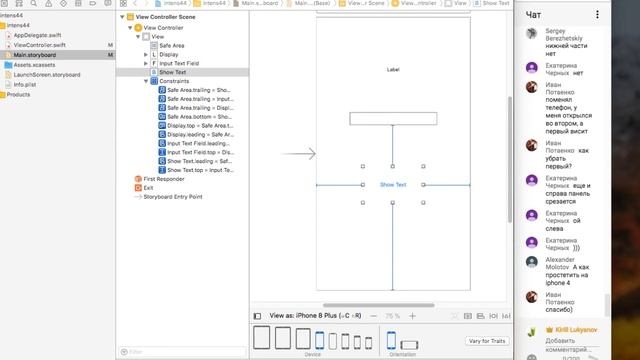Go back with the jump bar left chevron
Viewport: 640px width, 360px height.
pyautogui.click(x=135, y=3)
